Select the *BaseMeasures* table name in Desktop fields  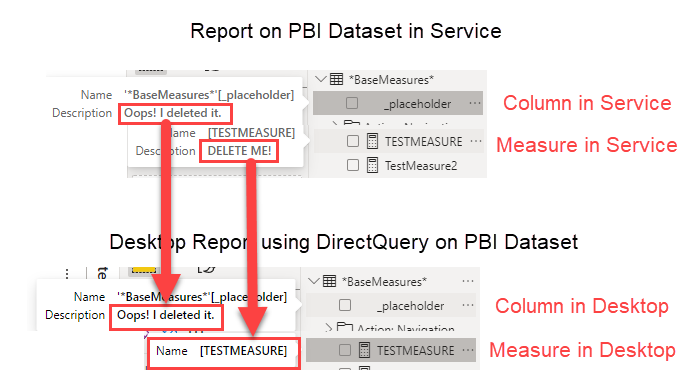pyautogui.click(x=384, y=282)
